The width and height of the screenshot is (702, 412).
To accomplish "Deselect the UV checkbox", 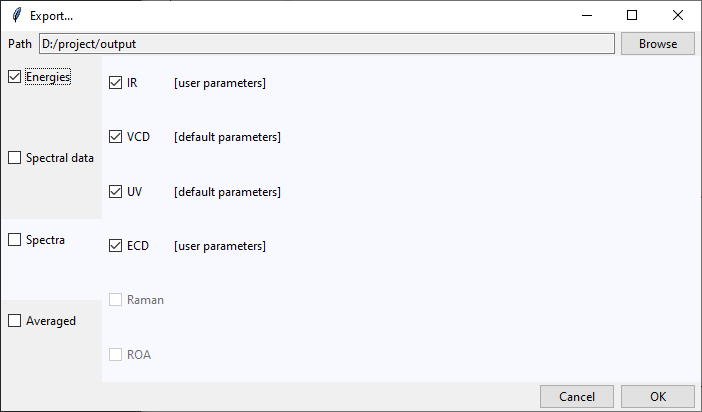I will coord(116,192).
